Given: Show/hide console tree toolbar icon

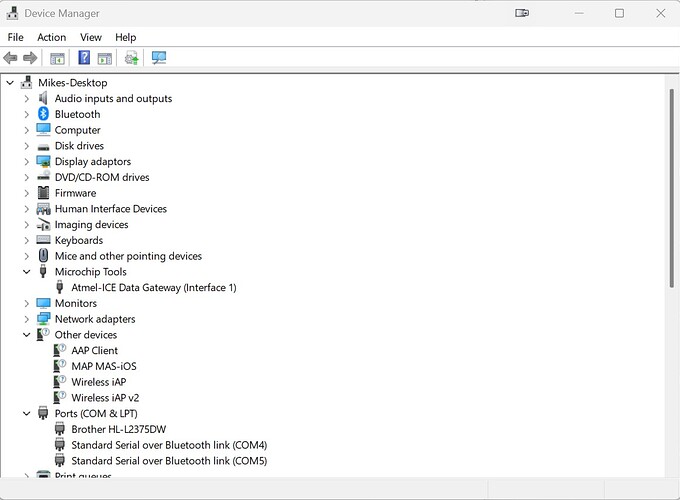Looking at the screenshot, I should [57, 58].
